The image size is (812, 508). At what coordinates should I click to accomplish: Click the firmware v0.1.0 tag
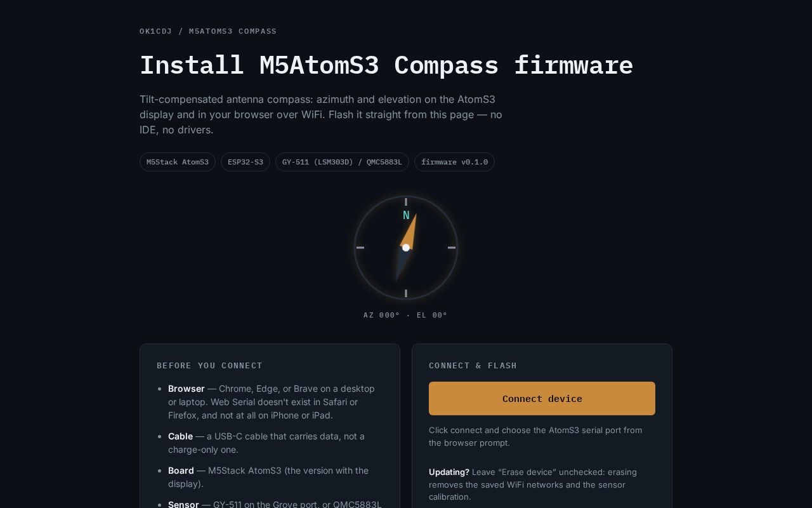(454, 162)
